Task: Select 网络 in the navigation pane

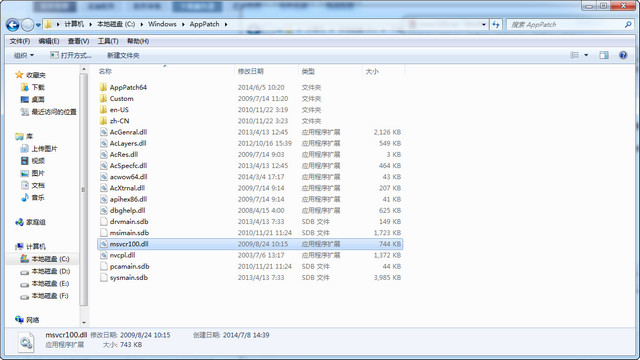Action: pyautogui.click(x=27, y=320)
